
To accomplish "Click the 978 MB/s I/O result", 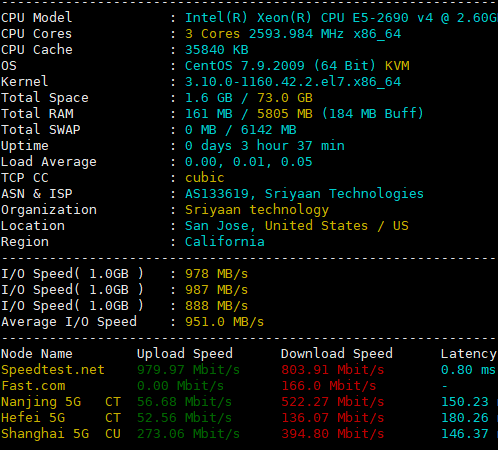I will [216, 274].
